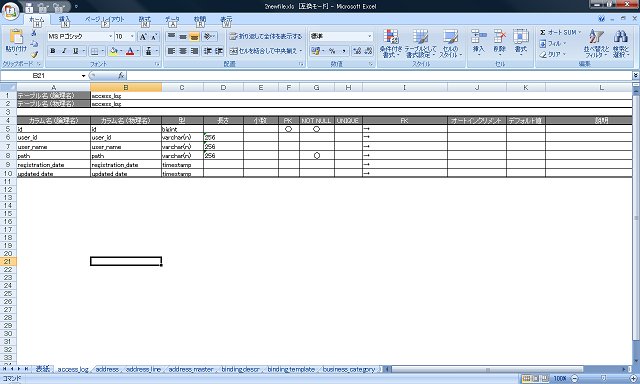This screenshot has height=384, width=640.
Task: Click the Font Color letter A icon
Action: pos(130,51)
